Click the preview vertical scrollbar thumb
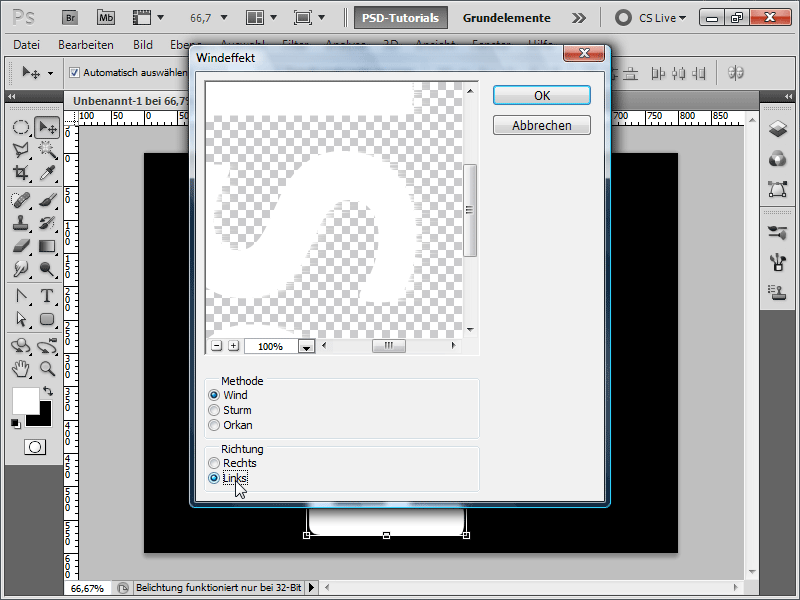Image resolution: width=800 pixels, height=600 pixels. click(x=470, y=210)
